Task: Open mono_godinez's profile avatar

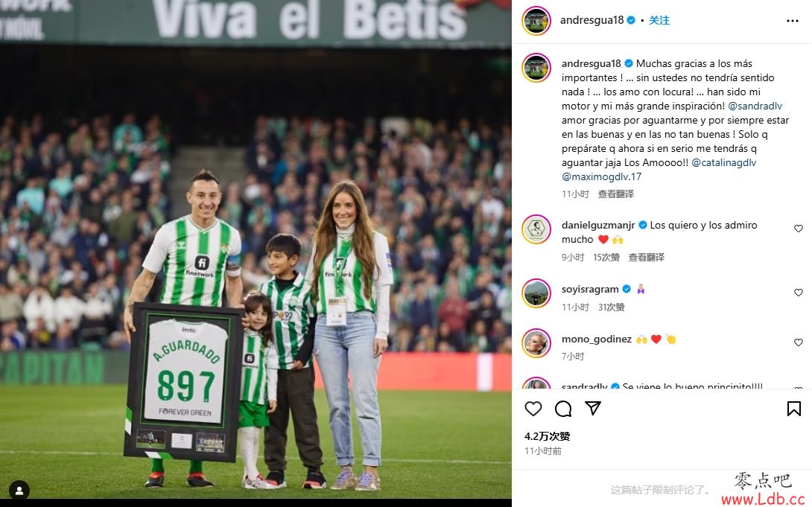Action: pyautogui.click(x=536, y=342)
